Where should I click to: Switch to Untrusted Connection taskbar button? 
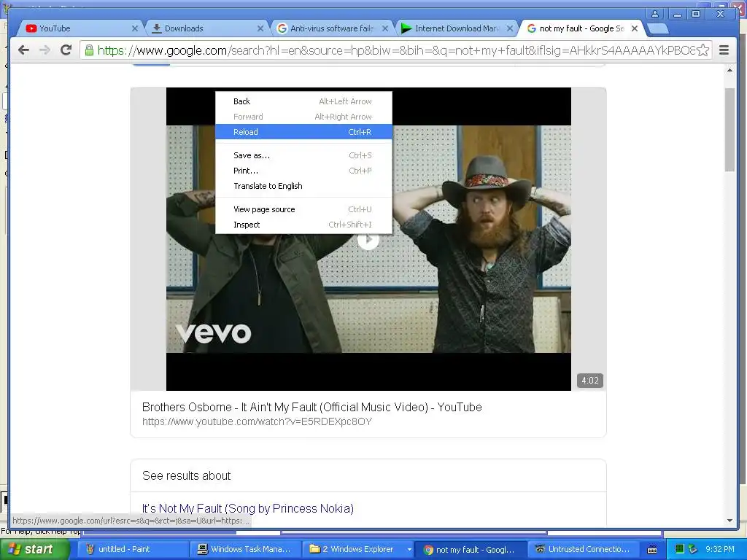click(583, 550)
